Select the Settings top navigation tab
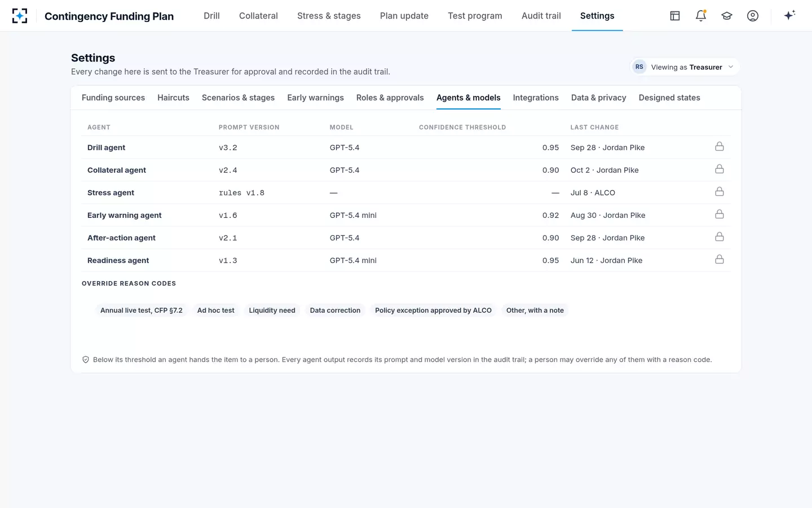This screenshot has height=508, width=812. [x=597, y=16]
